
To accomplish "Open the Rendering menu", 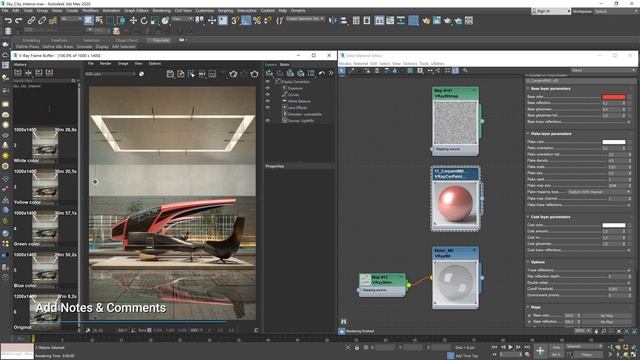I will click(x=162, y=11).
